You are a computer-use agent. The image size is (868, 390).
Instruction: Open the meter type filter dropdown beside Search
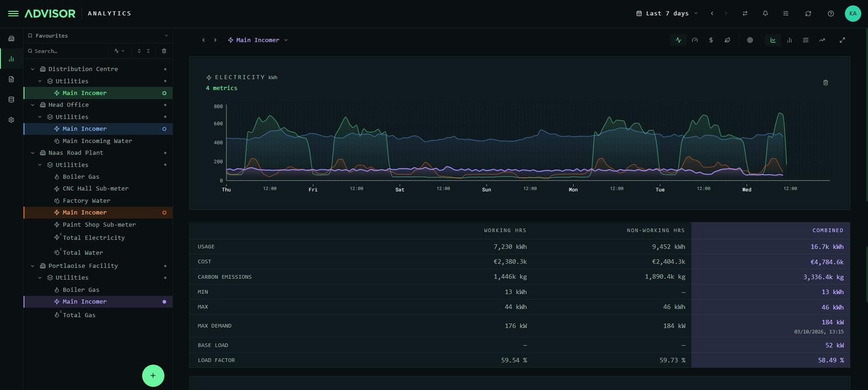coord(119,51)
